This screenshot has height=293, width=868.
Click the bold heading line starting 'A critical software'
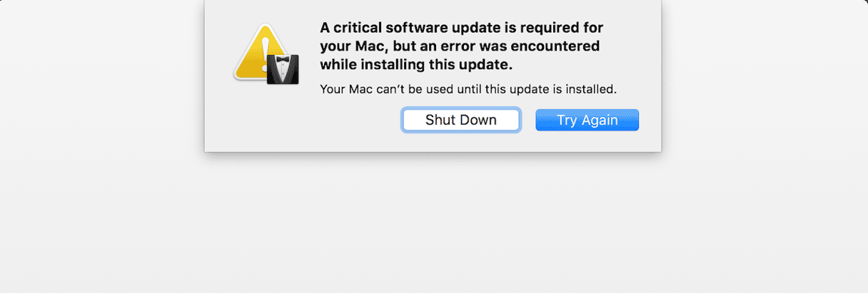(x=461, y=28)
